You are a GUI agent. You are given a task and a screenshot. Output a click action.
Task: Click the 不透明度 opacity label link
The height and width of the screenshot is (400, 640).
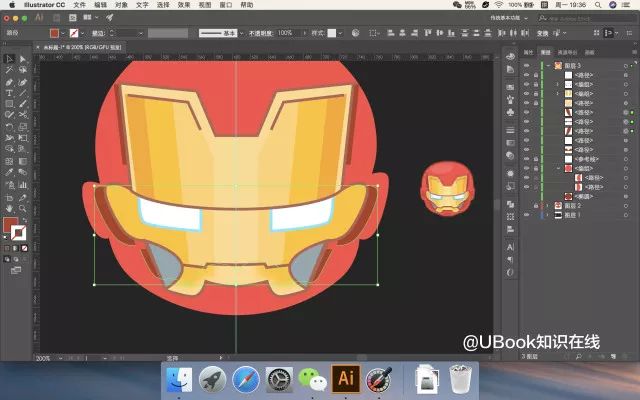260,33
